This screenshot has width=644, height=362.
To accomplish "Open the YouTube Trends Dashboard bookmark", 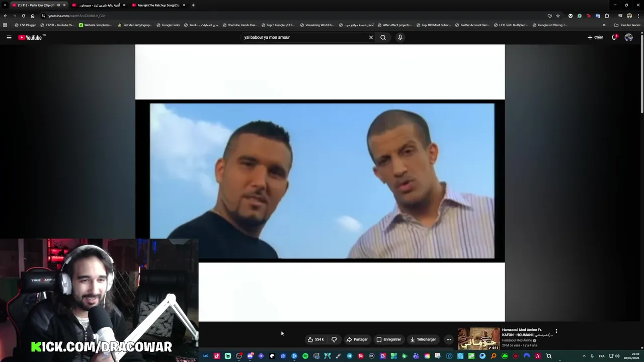I will pos(239,25).
